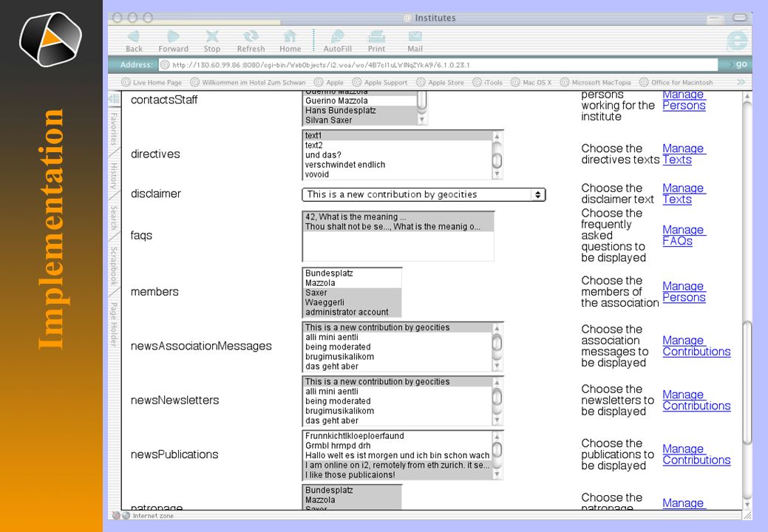This screenshot has width=768, height=532.
Task: Select '42, What is the meaning ...' faq
Action: click(398, 216)
